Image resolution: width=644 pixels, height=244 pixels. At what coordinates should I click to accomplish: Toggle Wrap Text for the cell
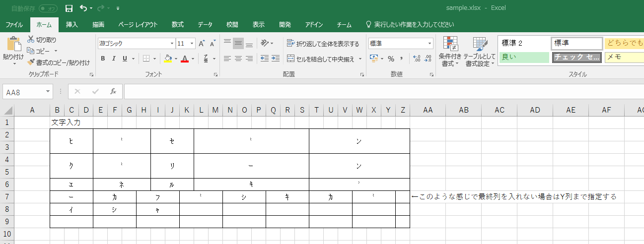click(x=323, y=44)
